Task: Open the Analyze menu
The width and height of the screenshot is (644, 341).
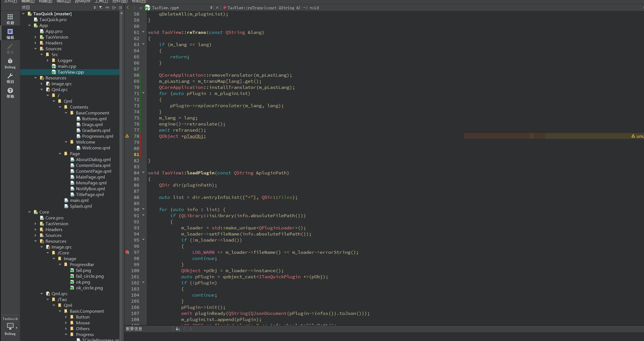Action: (x=82, y=1)
